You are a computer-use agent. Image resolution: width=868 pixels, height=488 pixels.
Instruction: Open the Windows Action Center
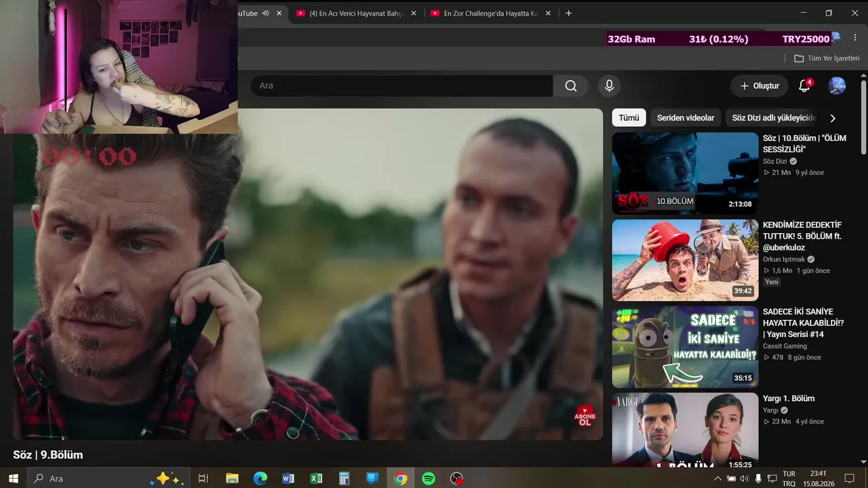tap(849, 479)
